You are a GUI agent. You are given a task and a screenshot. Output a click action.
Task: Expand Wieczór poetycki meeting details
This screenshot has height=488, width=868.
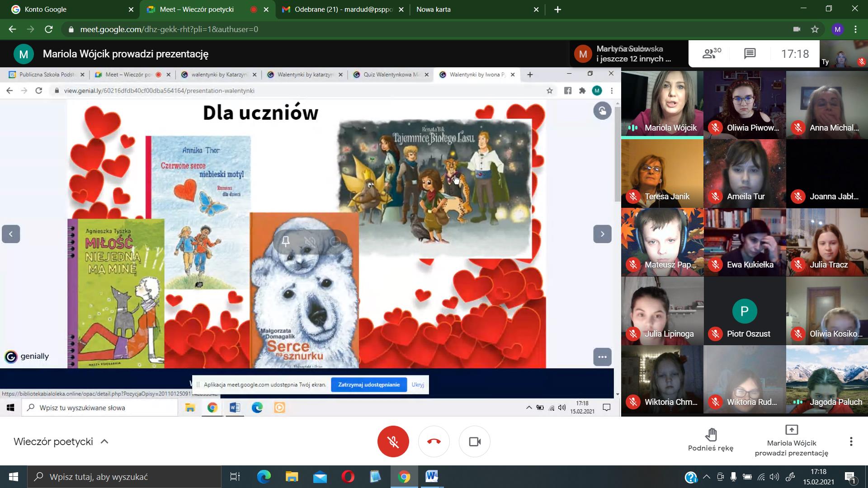point(104,441)
